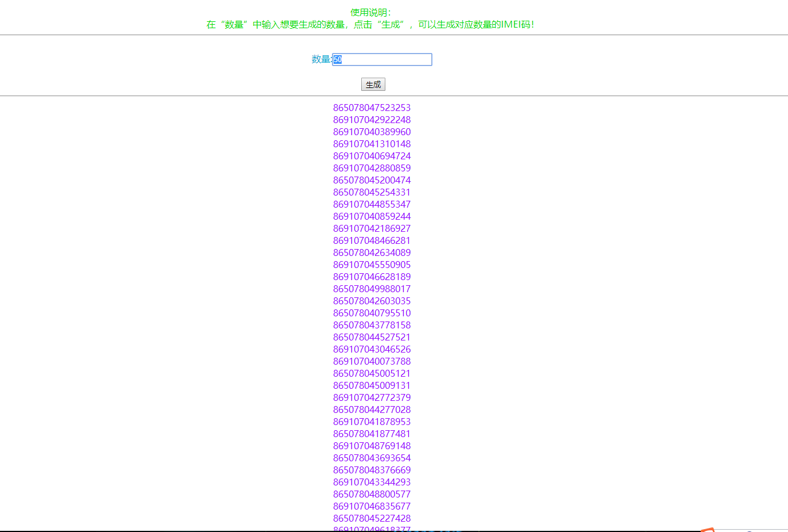The image size is (788, 532).
Task: Select IMEI code 869107042922248
Action: click(372, 120)
